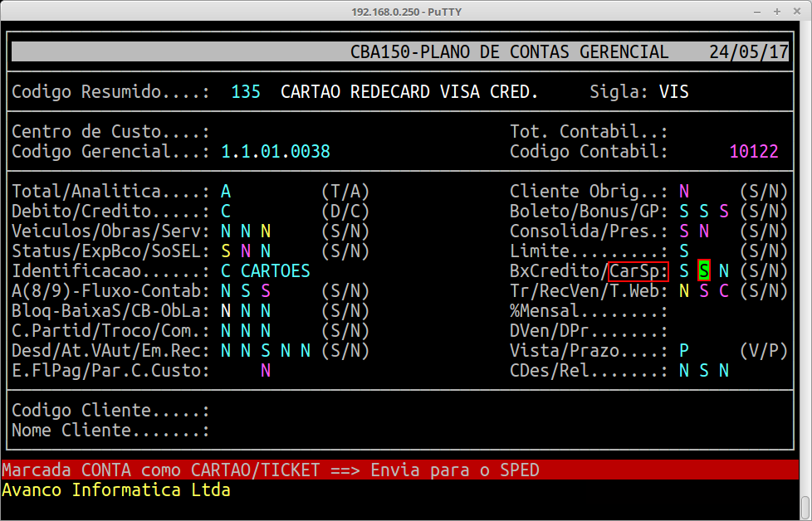Click the Avanco Informatica Ltda text
The height and width of the screenshot is (521, 812).
click(x=116, y=490)
